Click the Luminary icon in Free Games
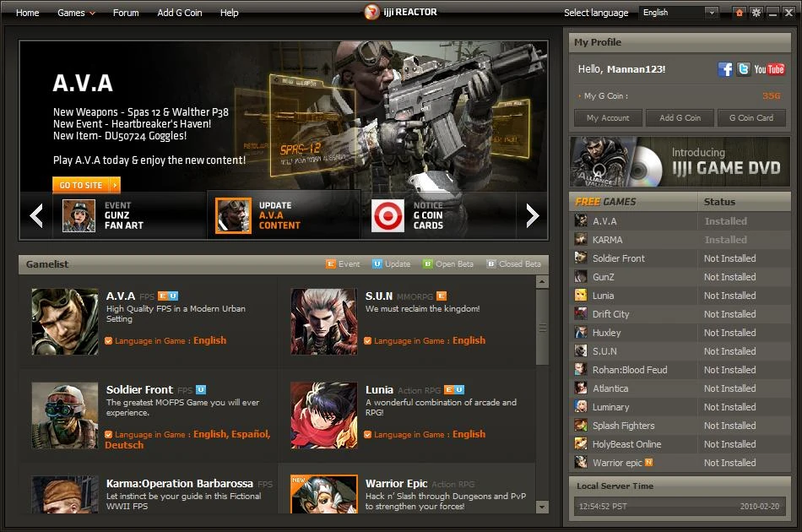Viewport: 802px width, 532px height. 581,406
